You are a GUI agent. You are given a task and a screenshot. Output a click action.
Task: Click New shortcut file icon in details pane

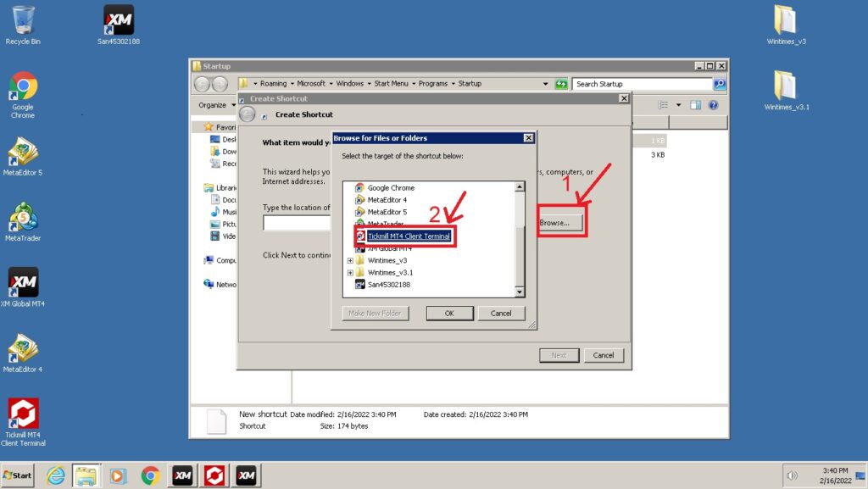216,421
